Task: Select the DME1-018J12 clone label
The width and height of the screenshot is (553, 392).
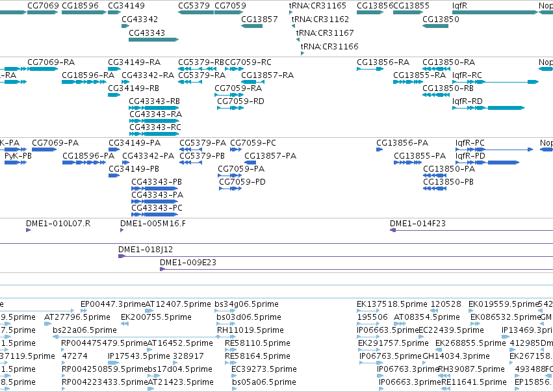Action: (146, 250)
